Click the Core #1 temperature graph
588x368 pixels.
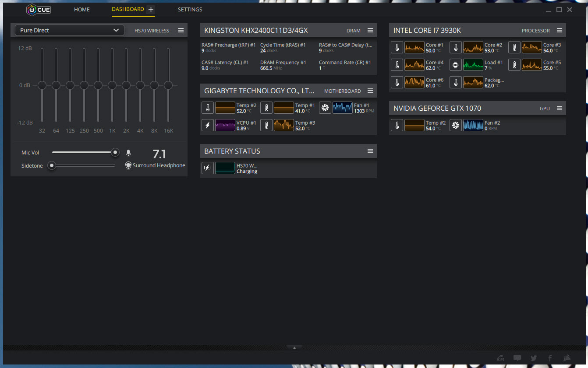coord(414,47)
